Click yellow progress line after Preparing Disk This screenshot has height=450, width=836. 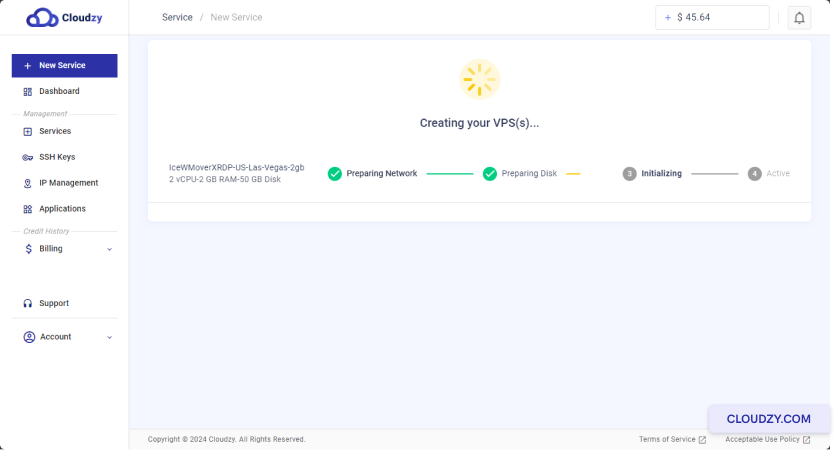pos(573,174)
